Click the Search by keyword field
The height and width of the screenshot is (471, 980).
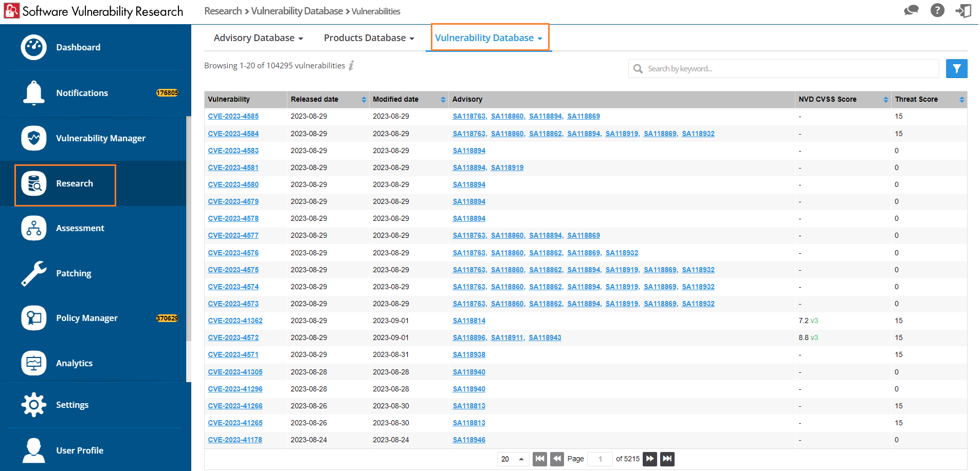click(784, 68)
